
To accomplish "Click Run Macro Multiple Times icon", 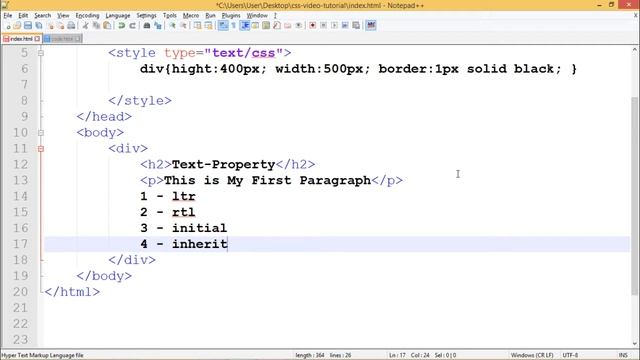I will tap(345, 25).
